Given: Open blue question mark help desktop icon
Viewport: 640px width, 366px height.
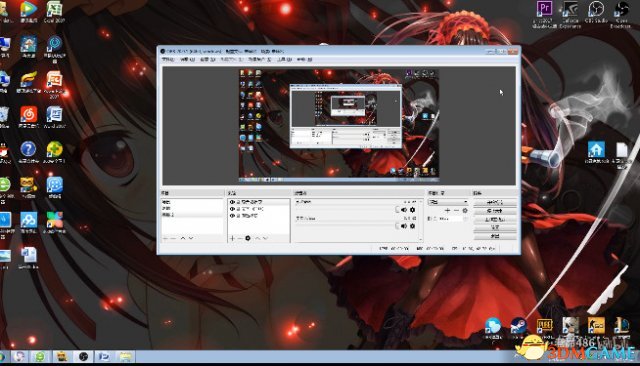Looking at the screenshot, I should pos(28,152).
